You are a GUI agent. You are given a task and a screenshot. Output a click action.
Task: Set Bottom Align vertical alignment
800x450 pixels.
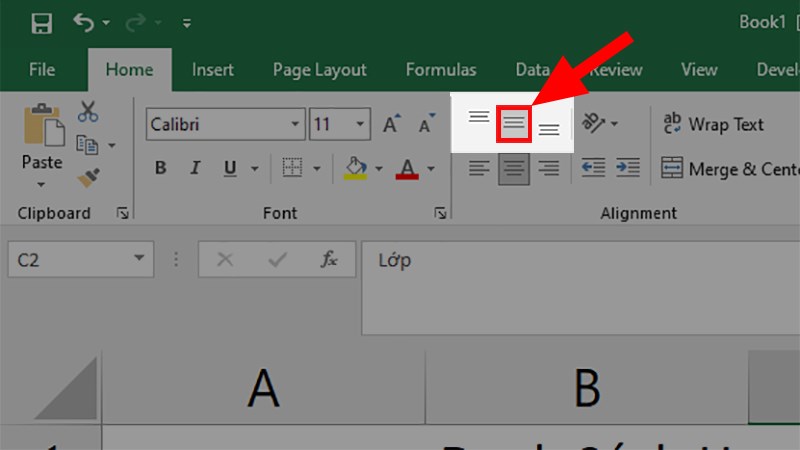549,129
